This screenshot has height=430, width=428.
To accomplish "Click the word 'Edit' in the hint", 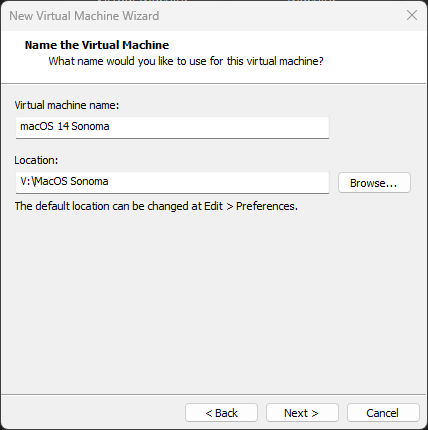I will point(213,206).
